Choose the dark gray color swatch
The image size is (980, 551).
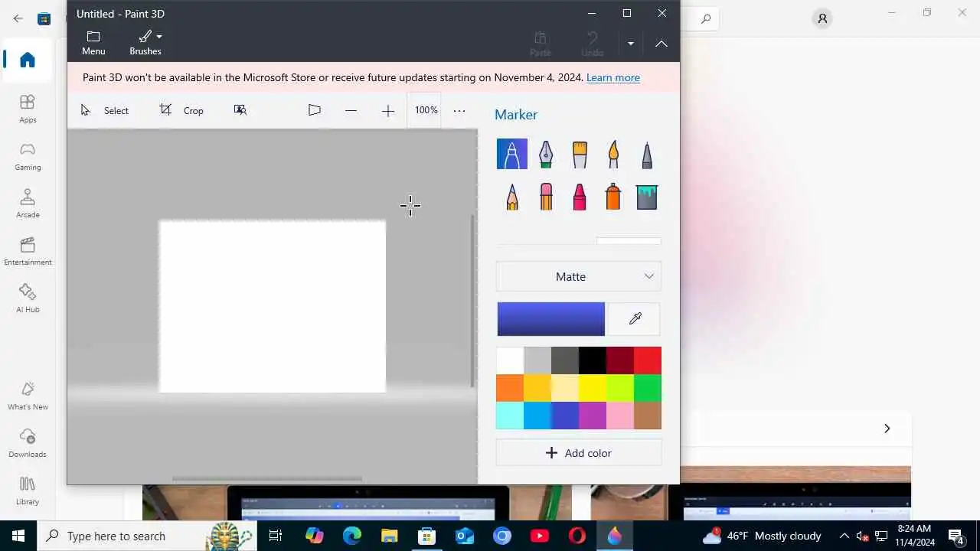565,360
